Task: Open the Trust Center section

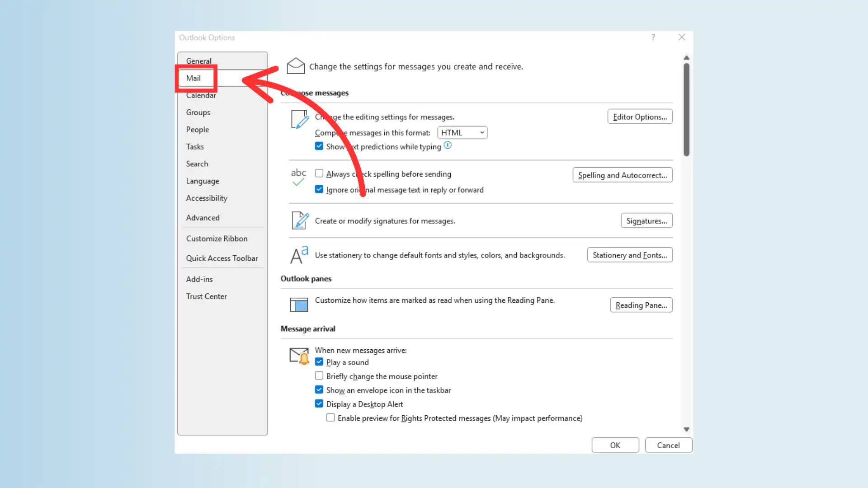Action: 206,296
